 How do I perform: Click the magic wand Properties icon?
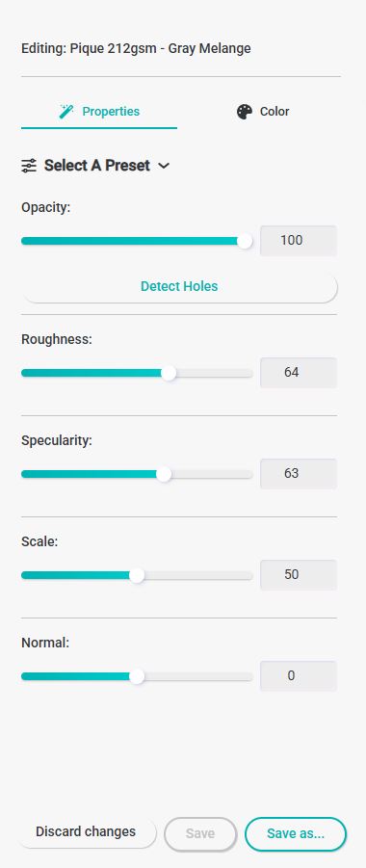coord(66,111)
